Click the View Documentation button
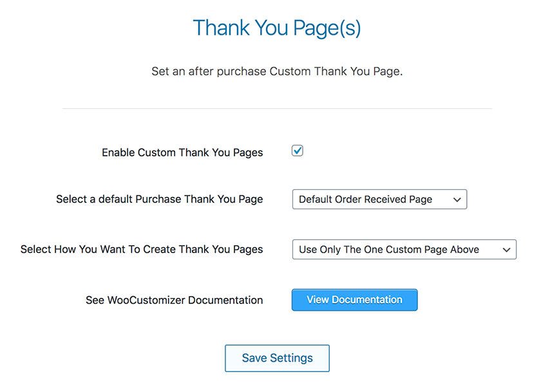This screenshot has height=392, width=541. [x=354, y=300]
